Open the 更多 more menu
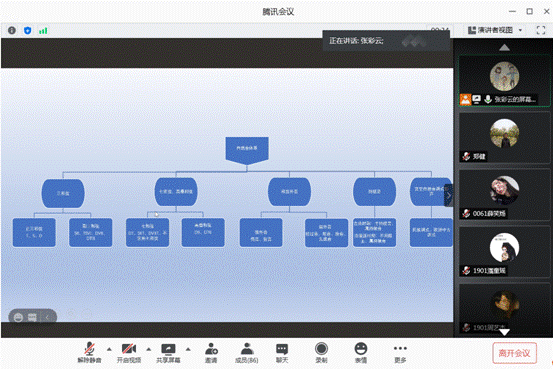Image resolution: width=553 pixels, height=369 pixels. pyautogui.click(x=400, y=353)
